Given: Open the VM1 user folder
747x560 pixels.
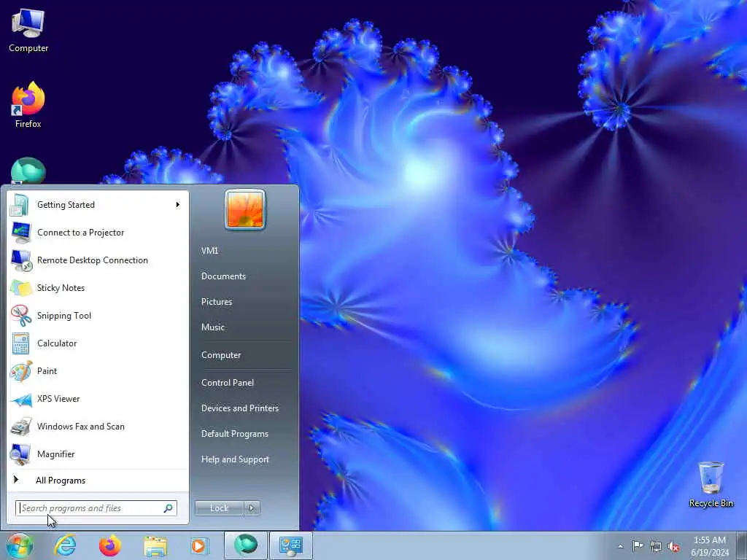Looking at the screenshot, I should (209, 251).
